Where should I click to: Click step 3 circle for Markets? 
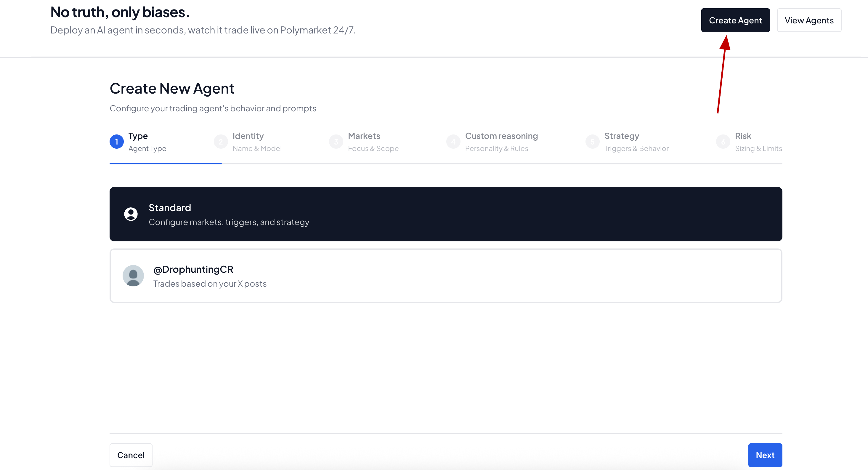(x=336, y=142)
